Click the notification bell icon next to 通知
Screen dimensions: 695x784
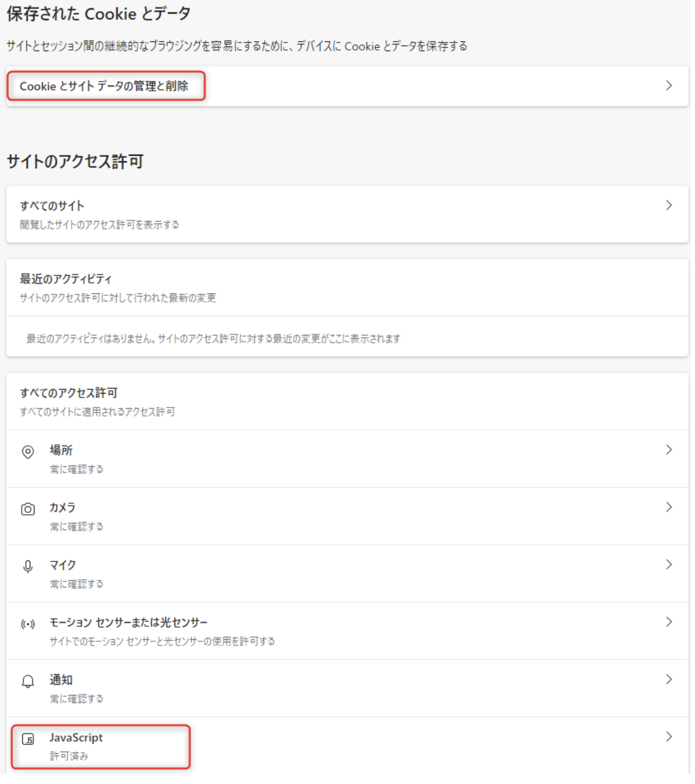click(27, 681)
